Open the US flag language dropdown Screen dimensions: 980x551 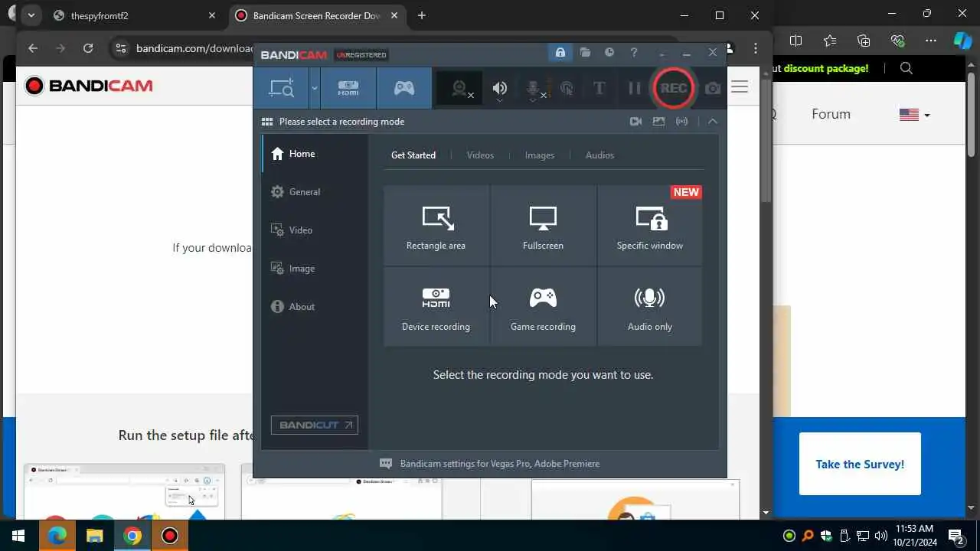(915, 115)
